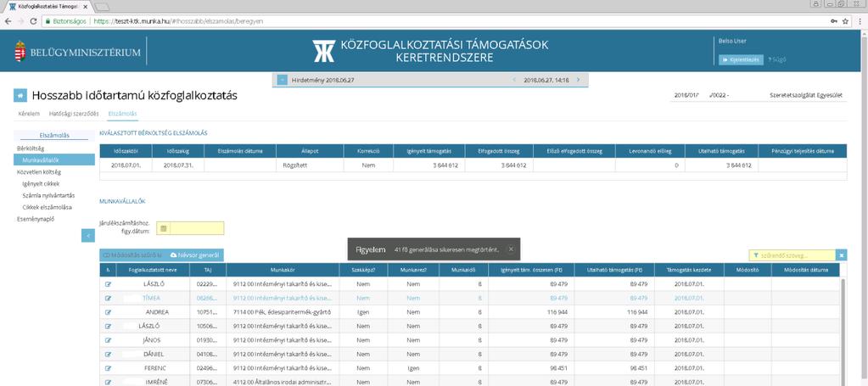Sort by the TAJ column header
868x386 pixels.
[208, 271]
